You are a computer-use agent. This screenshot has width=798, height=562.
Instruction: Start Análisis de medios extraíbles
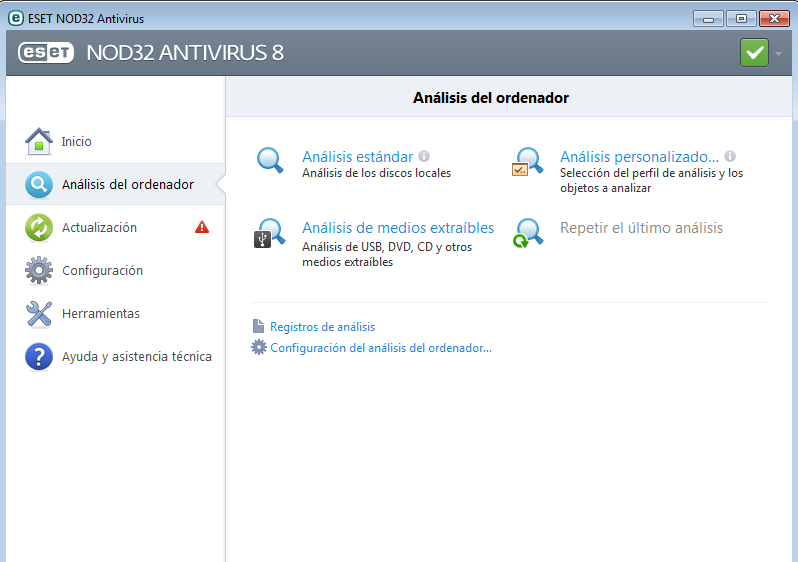(398, 228)
